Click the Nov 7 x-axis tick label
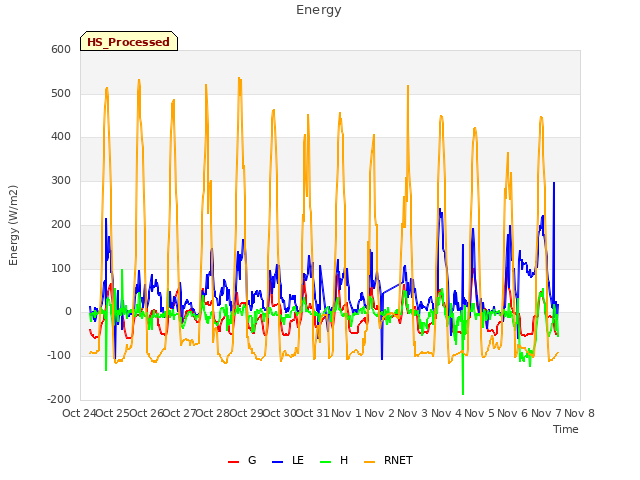This screenshot has height=480, width=640. (x=547, y=413)
